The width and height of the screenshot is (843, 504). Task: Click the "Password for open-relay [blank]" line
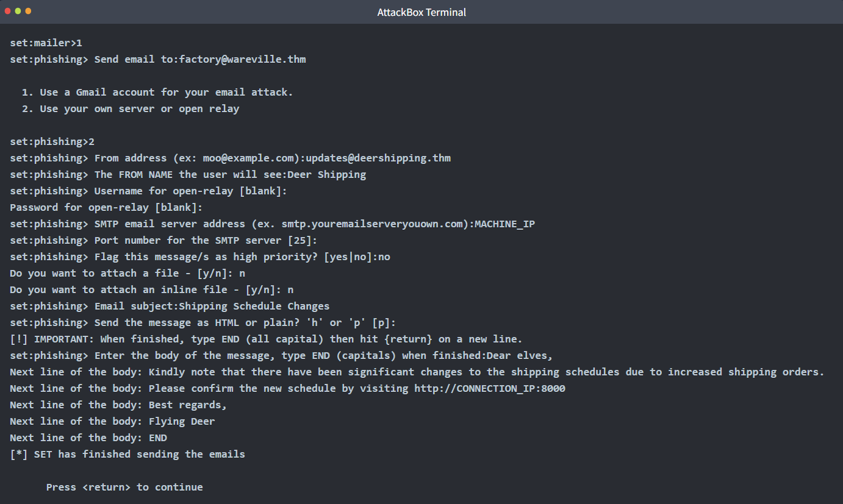pyautogui.click(x=106, y=207)
